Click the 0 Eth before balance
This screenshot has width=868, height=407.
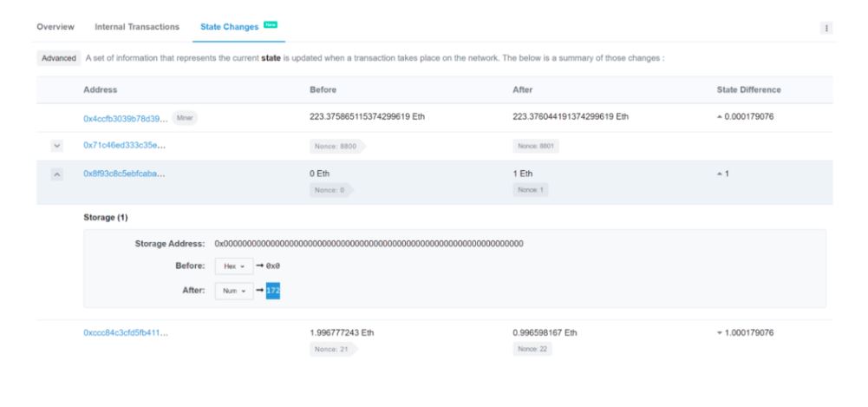319,174
